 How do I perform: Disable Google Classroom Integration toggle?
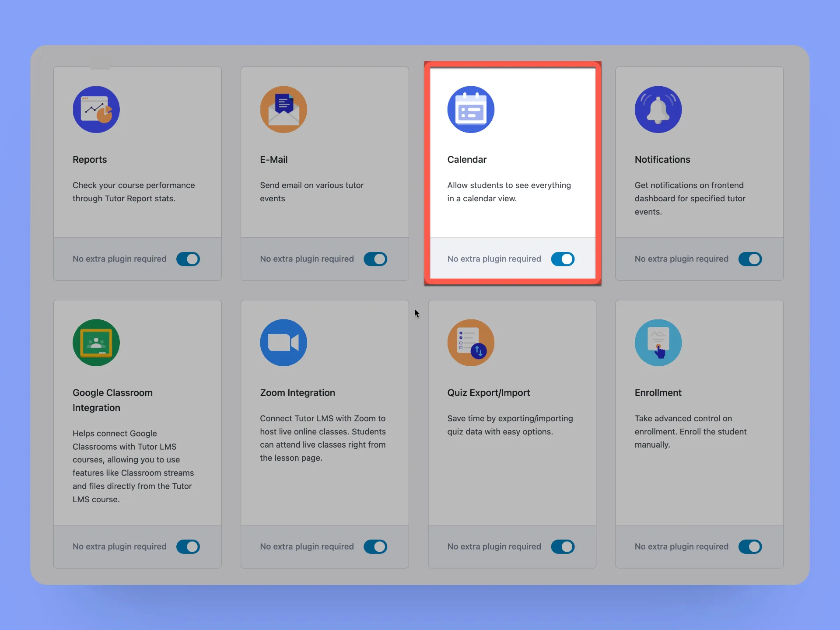(x=188, y=546)
